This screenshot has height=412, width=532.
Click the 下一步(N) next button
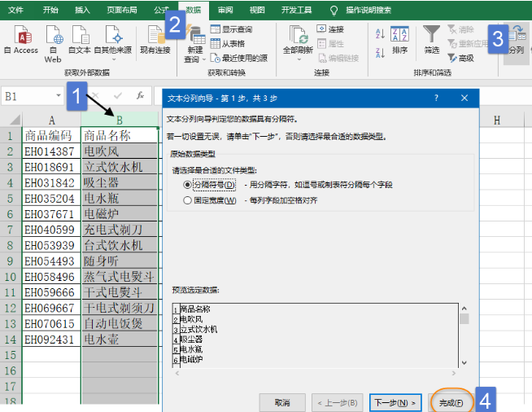(395, 403)
